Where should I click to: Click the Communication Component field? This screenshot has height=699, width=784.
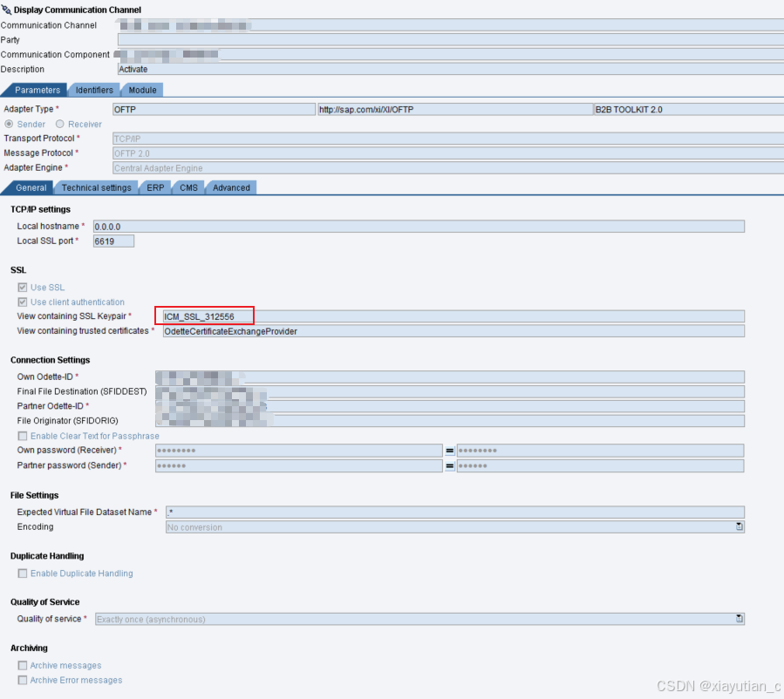click(451, 54)
